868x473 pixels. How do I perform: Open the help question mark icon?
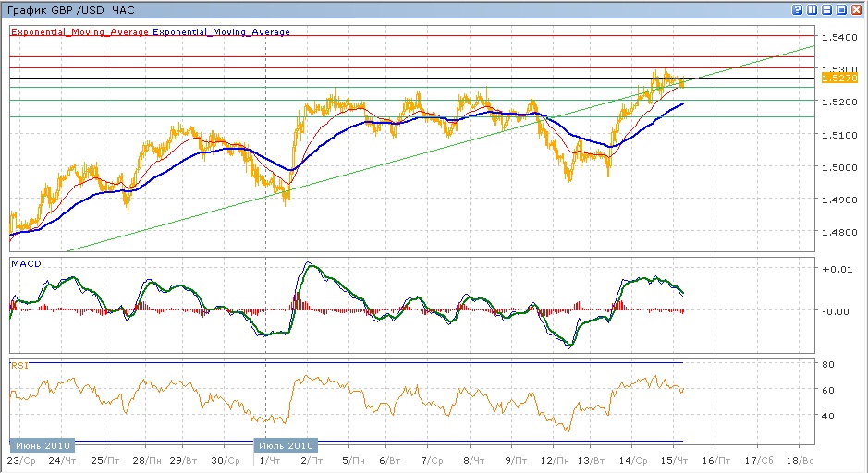[x=797, y=9]
